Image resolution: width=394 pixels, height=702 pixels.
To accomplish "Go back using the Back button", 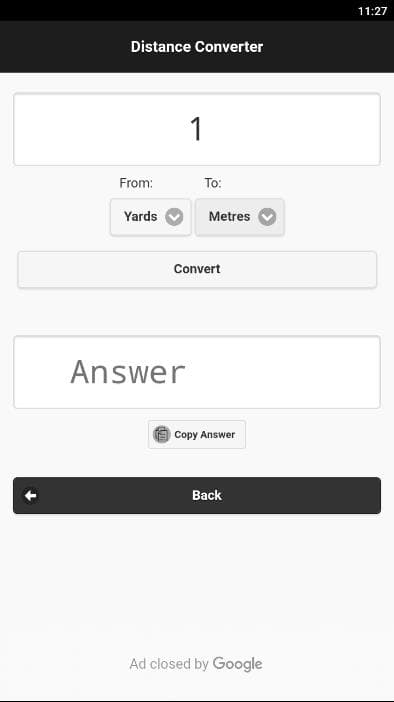I will 197,495.
